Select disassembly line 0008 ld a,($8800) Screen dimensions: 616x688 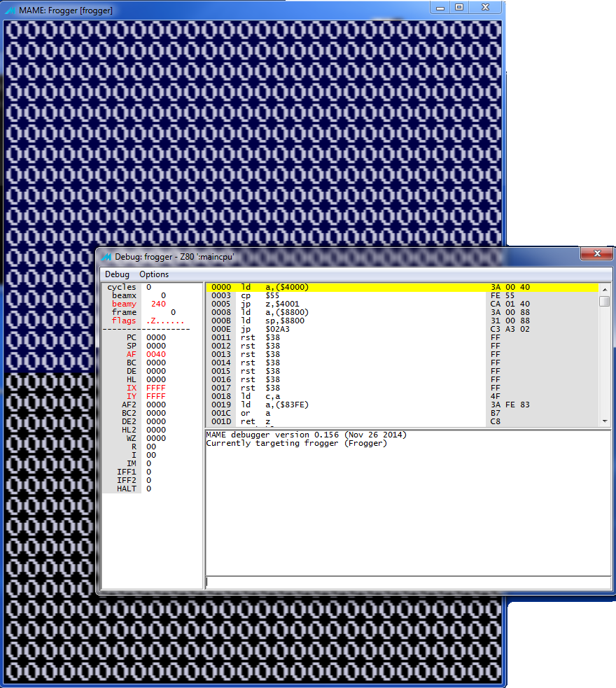coord(402,312)
